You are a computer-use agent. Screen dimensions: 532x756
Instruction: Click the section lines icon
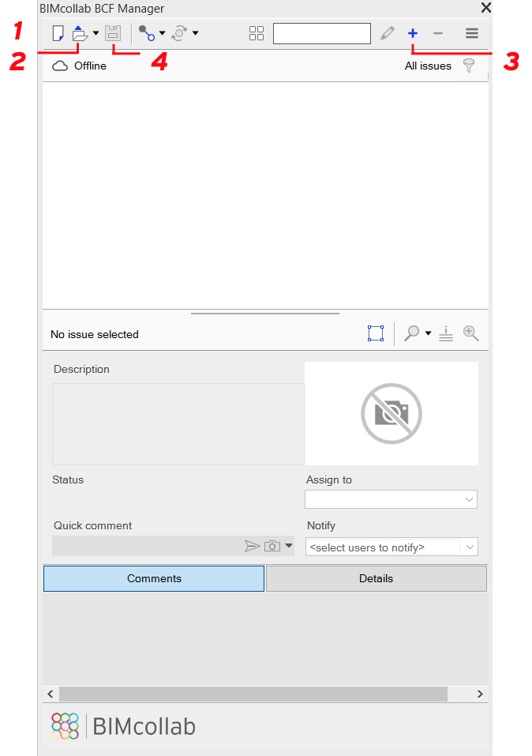click(446, 333)
